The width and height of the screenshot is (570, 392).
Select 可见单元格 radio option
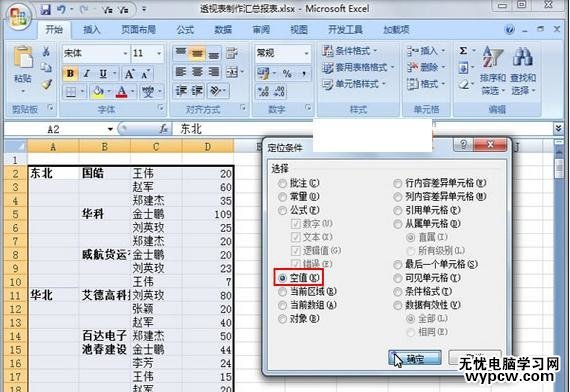(x=398, y=278)
